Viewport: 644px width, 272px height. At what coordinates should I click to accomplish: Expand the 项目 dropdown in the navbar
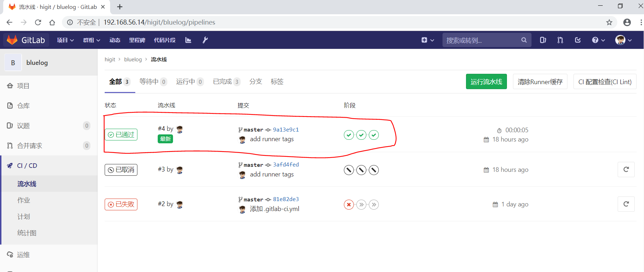click(x=66, y=40)
